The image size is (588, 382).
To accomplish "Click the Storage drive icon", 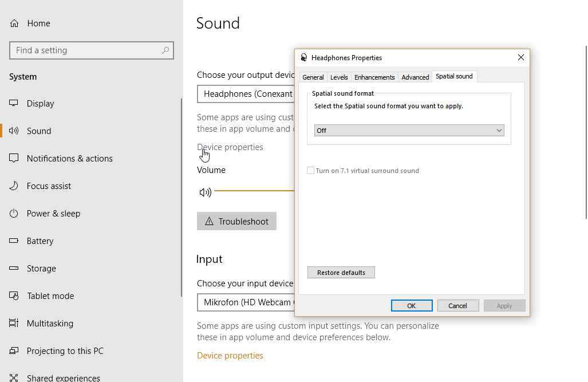I will pos(14,268).
